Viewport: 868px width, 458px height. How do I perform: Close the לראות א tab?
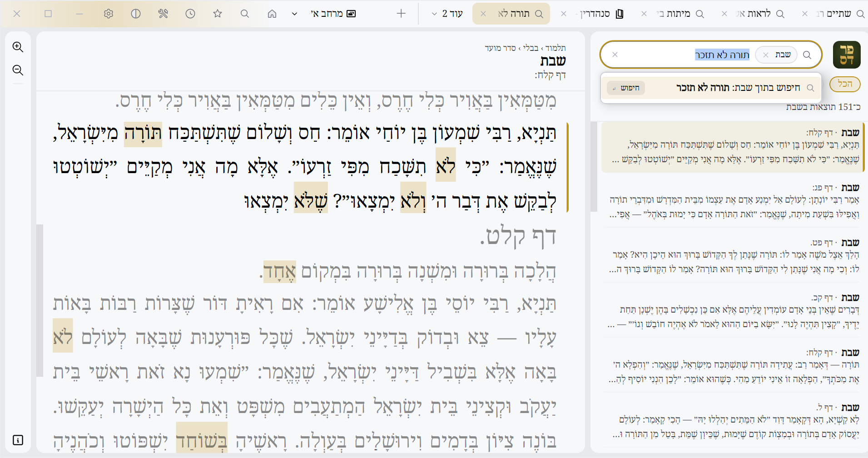point(724,14)
